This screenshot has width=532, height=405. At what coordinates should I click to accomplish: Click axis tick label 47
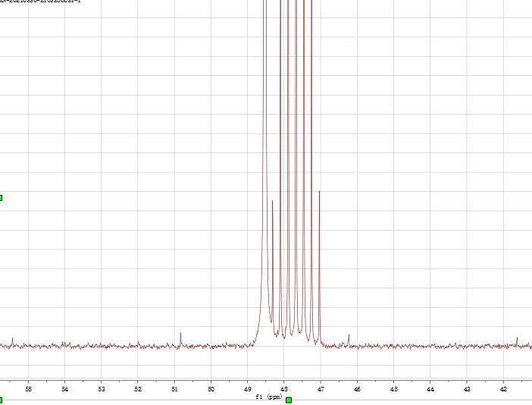[321, 389]
